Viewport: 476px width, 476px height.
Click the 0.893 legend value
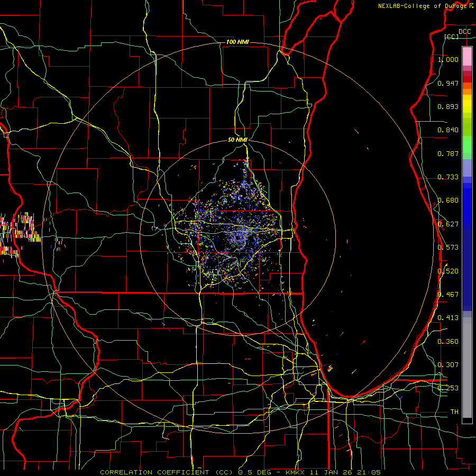pyautogui.click(x=448, y=106)
